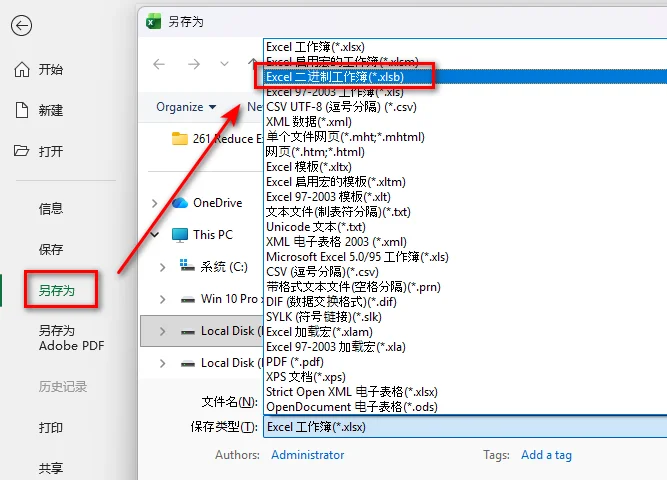Click the 保存类型 combo box
Screen dimensions: 667x480
coord(465,427)
